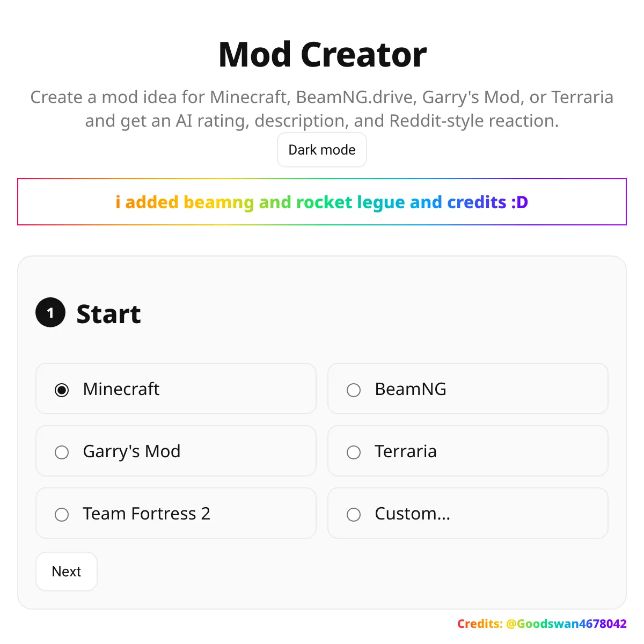Click the Mod Creator heading
Screen dimensions: 644x644
(x=322, y=55)
